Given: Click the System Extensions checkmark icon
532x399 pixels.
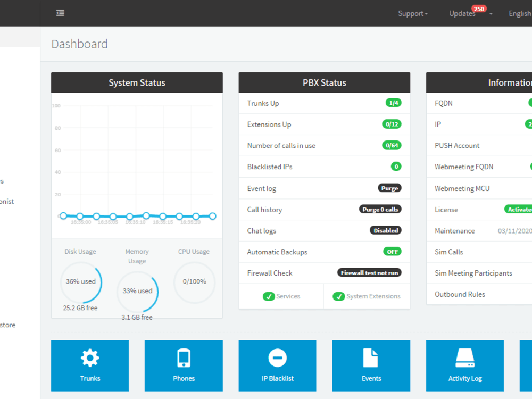Looking at the screenshot, I should 339,296.
